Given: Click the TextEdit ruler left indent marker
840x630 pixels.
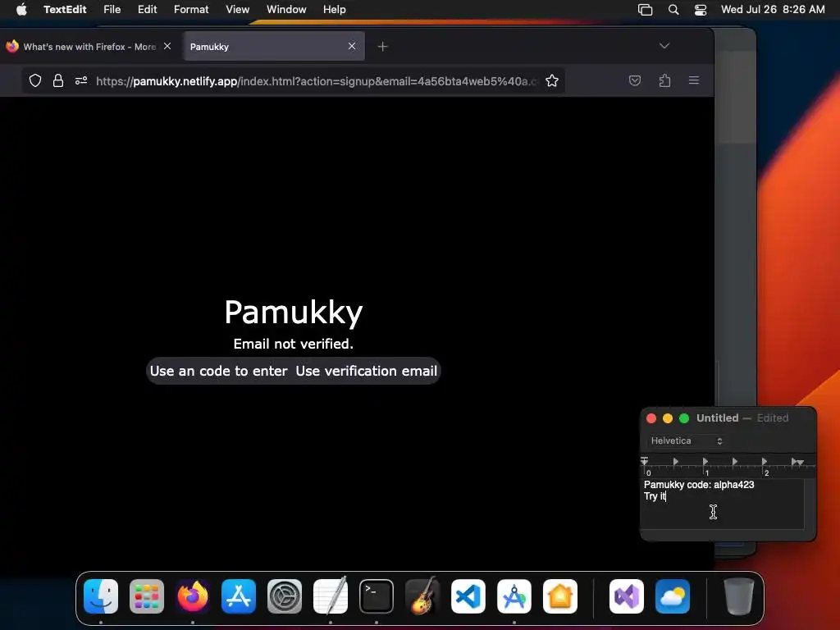Looking at the screenshot, I should pyautogui.click(x=645, y=461).
